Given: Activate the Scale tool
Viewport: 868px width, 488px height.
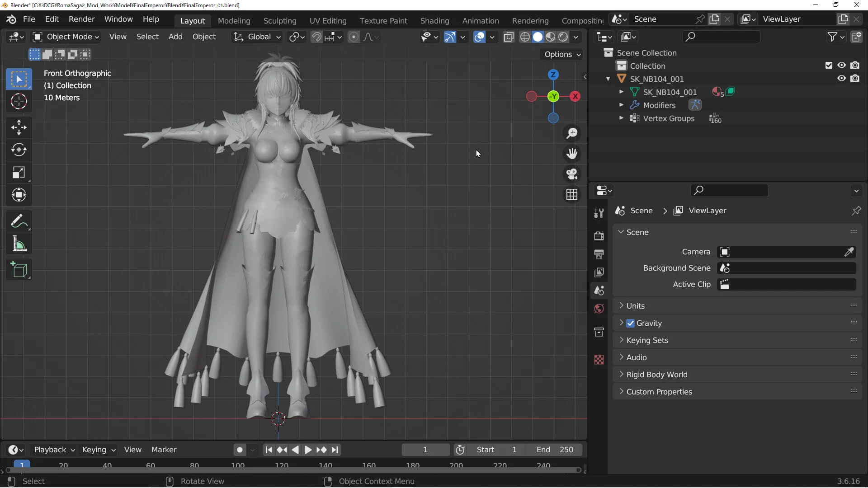Looking at the screenshot, I should pos(19,173).
